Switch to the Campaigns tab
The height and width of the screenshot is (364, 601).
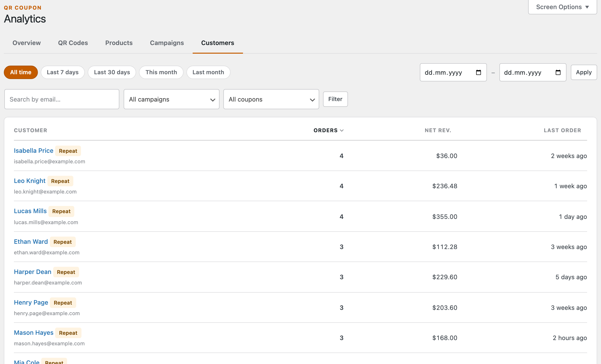pyautogui.click(x=167, y=43)
